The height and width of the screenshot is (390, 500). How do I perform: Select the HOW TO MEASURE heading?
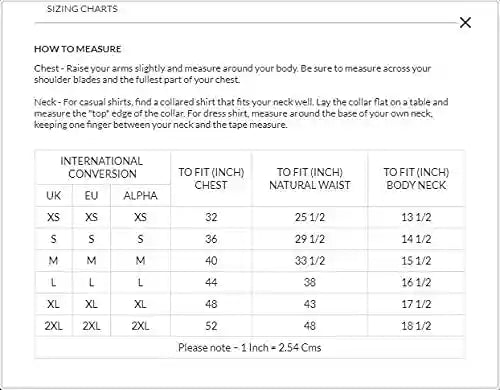point(77,49)
